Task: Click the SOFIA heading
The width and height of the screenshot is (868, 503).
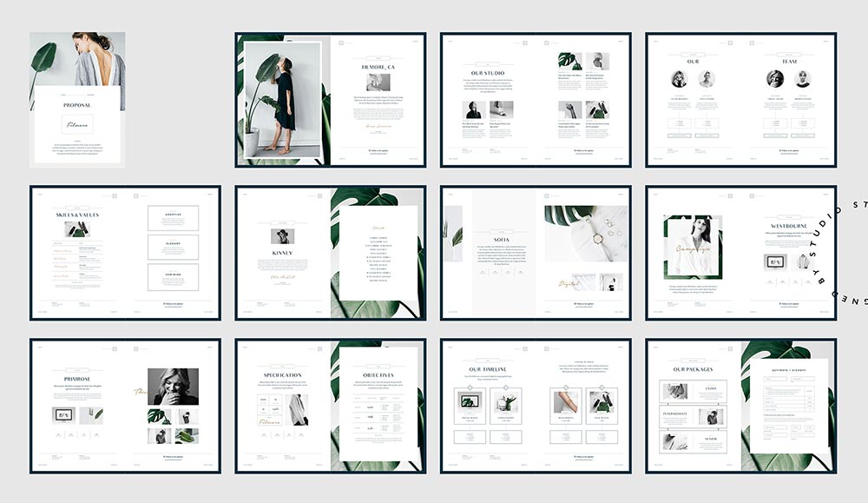Action: point(502,240)
